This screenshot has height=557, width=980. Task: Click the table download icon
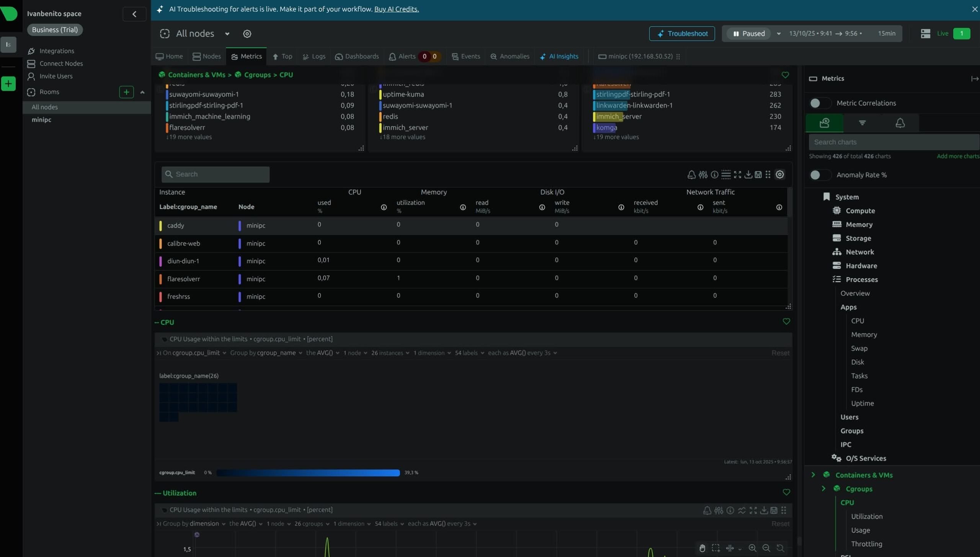point(748,175)
